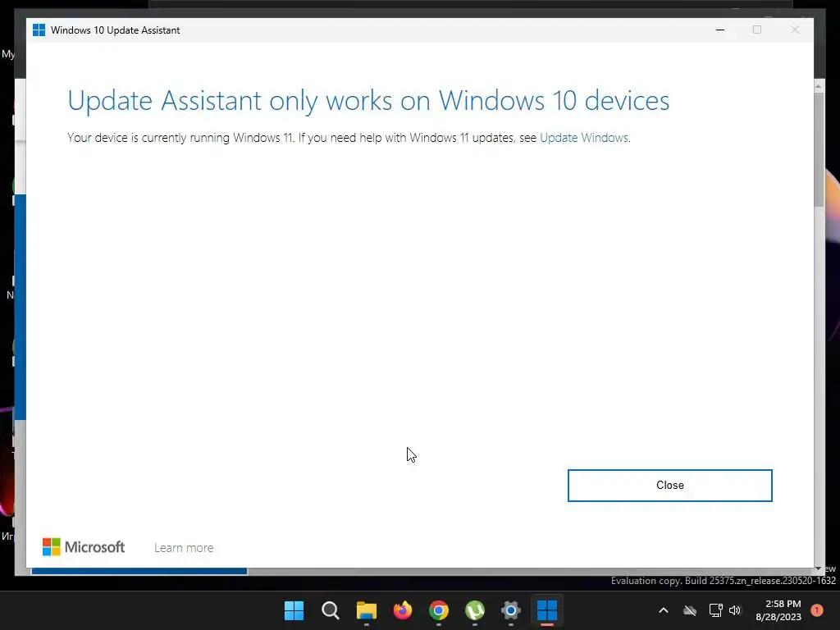Open taskbar Search
This screenshot has width=840, height=630.
(x=331, y=610)
